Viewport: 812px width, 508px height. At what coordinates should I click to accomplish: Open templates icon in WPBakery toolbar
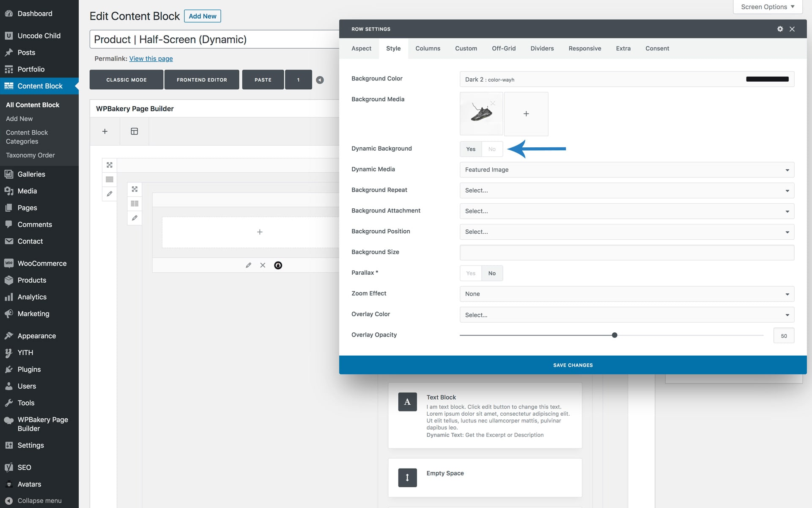tap(134, 131)
